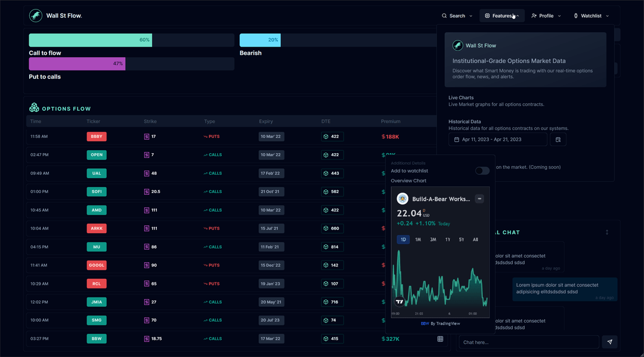Click the BBBY ticker badge
Screen dimensions: 644x357
point(97,136)
